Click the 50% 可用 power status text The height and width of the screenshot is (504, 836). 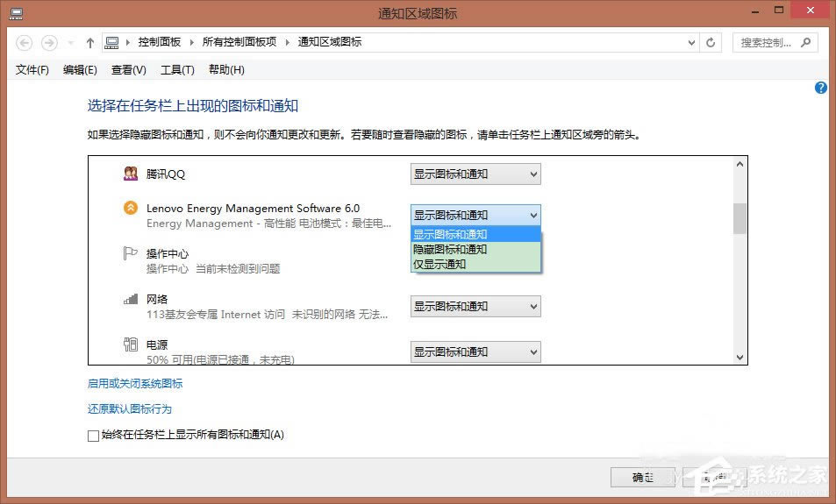click(221, 359)
